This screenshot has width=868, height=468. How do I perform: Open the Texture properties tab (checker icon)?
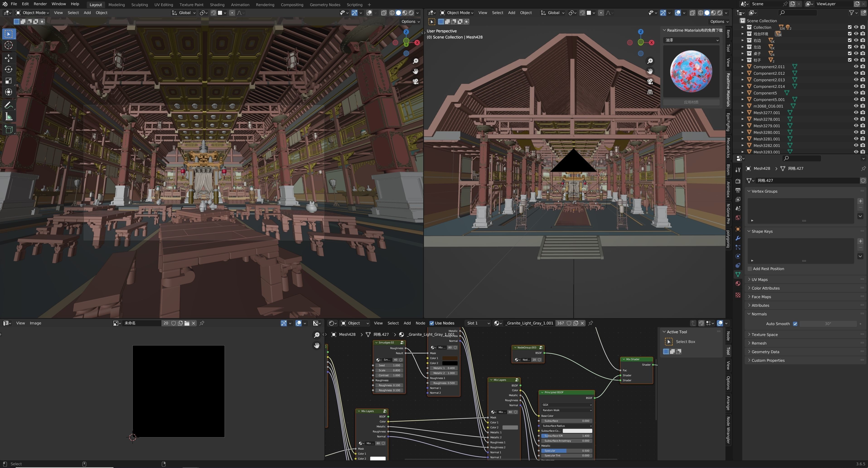point(738,295)
